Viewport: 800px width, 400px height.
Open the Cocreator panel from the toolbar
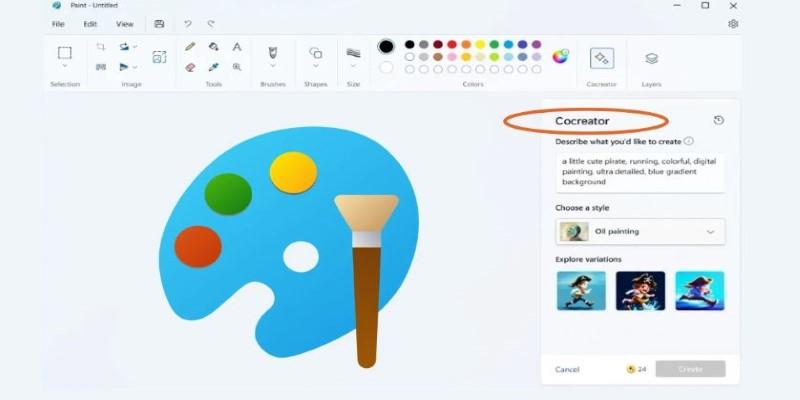click(x=601, y=58)
